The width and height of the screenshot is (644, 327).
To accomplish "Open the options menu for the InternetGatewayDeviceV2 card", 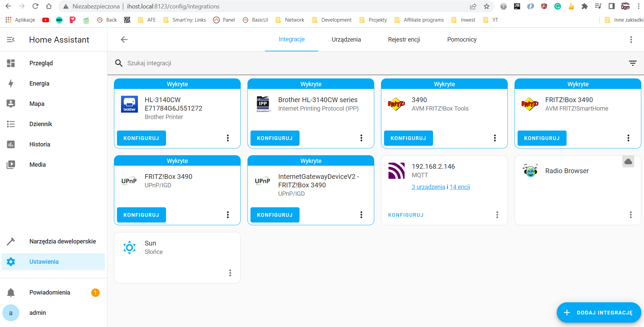I will (361, 215).
